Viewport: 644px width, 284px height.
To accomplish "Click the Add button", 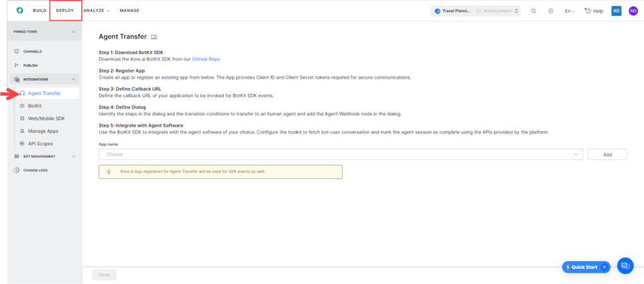I will 607,154.
